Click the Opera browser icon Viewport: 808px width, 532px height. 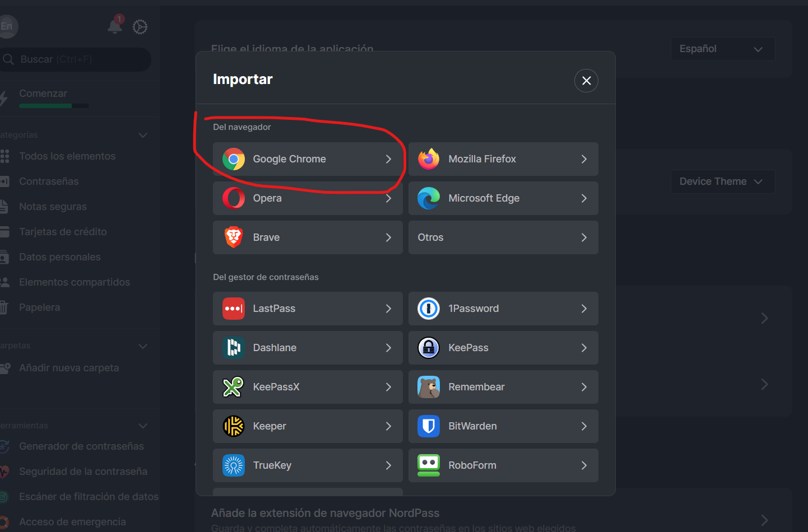[x=234, y=198]
